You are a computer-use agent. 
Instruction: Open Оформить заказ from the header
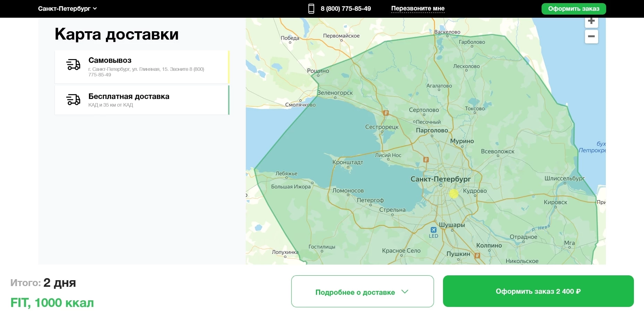(574, 8)
